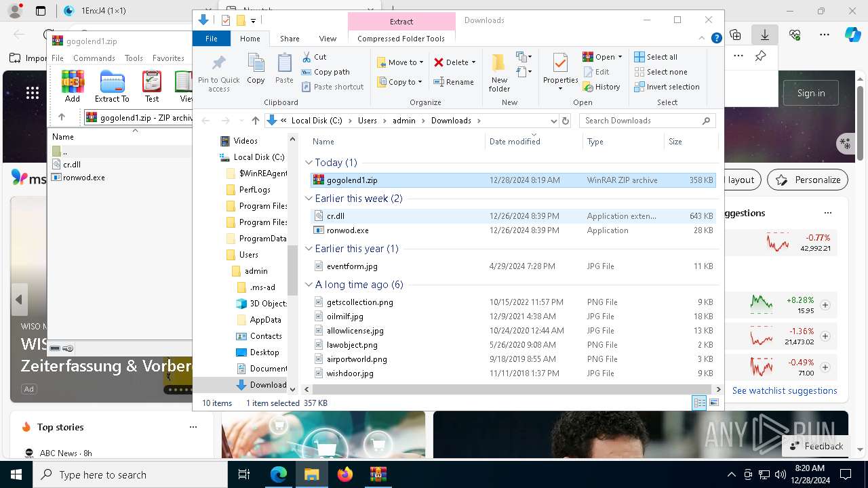Click Search Downloads field
Viewport: 868px width, 488px height.
[648, 121]
